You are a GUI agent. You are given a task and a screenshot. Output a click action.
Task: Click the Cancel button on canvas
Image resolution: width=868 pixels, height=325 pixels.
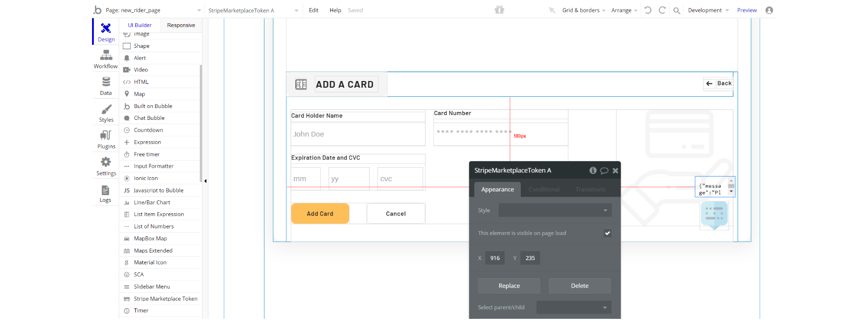pos(396,214)
